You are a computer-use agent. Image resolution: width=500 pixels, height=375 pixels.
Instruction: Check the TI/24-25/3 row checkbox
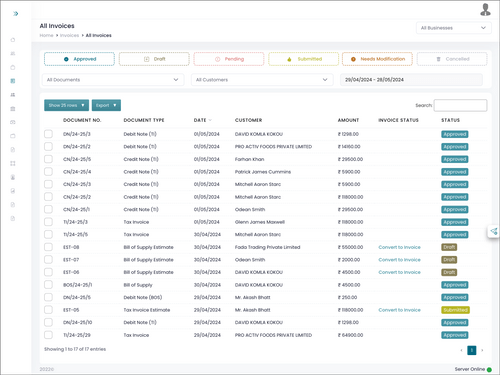(x=48, y=222)
